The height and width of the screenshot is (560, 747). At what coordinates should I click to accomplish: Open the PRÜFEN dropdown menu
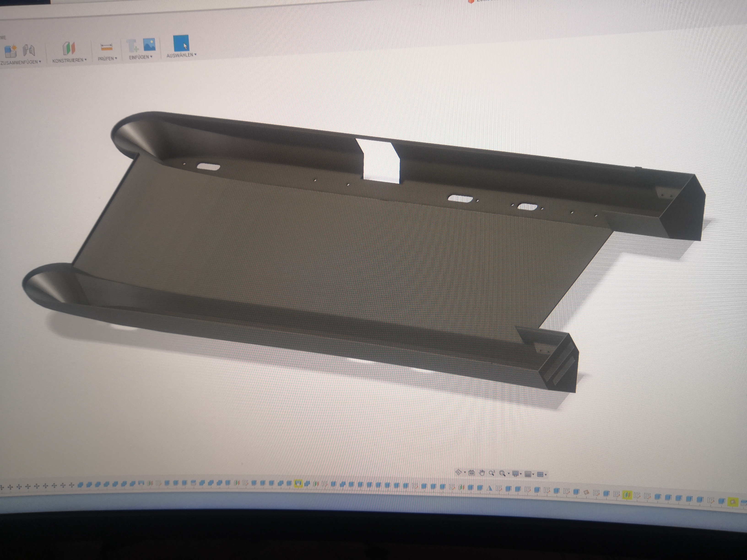tap(107, 58)
